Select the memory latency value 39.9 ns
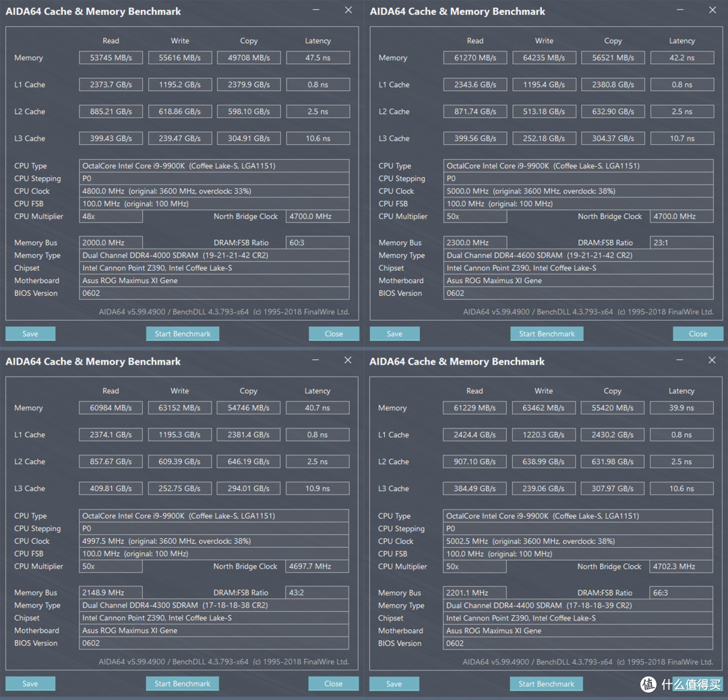This screenshot has height=700, width=728. click(681, 408)
